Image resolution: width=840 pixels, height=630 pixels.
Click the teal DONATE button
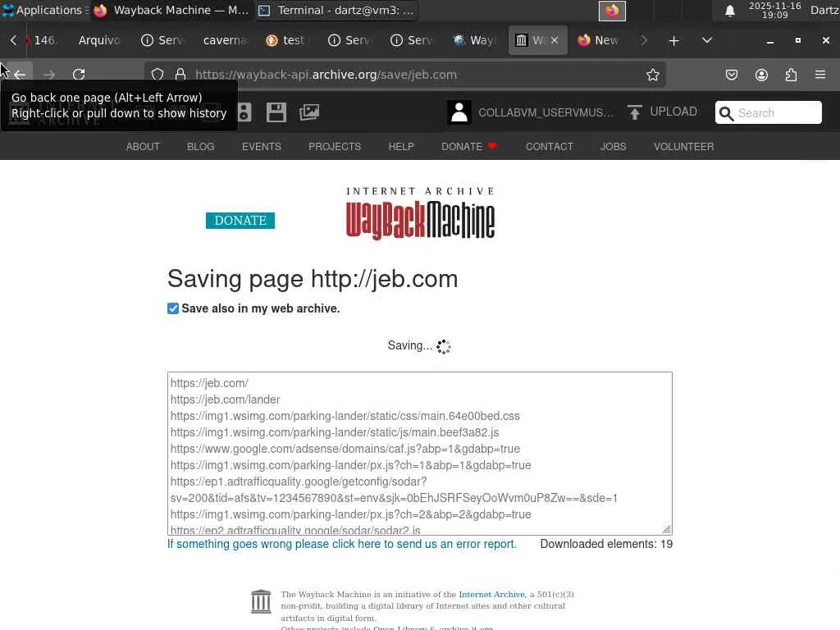click(x=240, y=220)
